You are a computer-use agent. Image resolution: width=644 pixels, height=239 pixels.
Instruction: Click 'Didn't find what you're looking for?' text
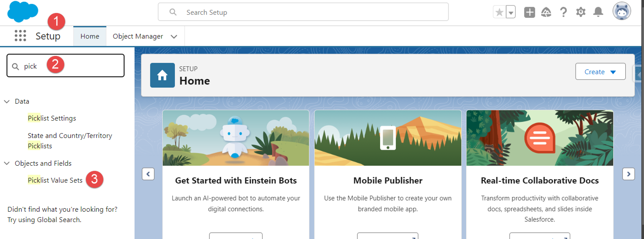[x=63, y=209]
